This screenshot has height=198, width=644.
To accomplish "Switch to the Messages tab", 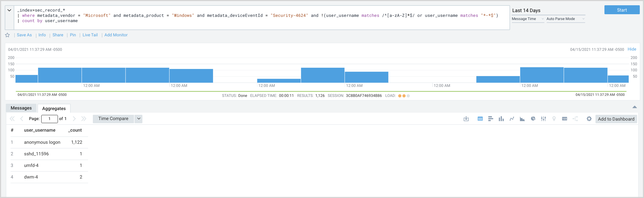I will point(21,108).
